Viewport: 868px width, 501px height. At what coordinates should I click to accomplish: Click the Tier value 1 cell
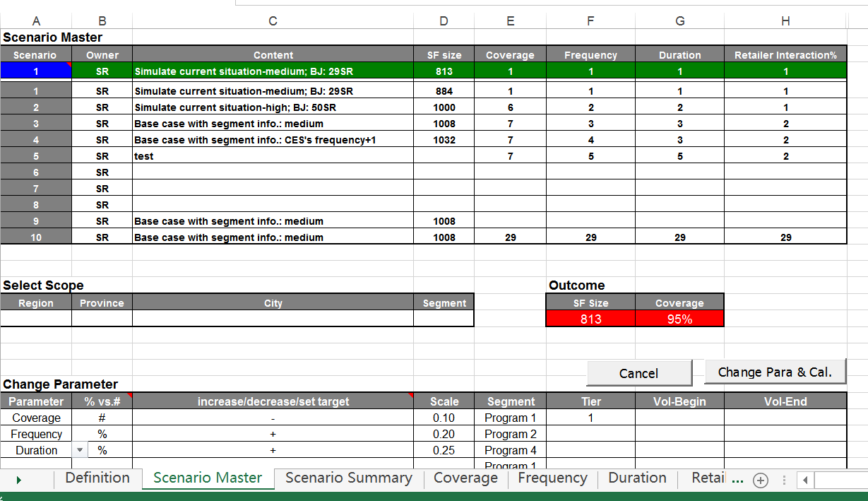click(590, 418)
